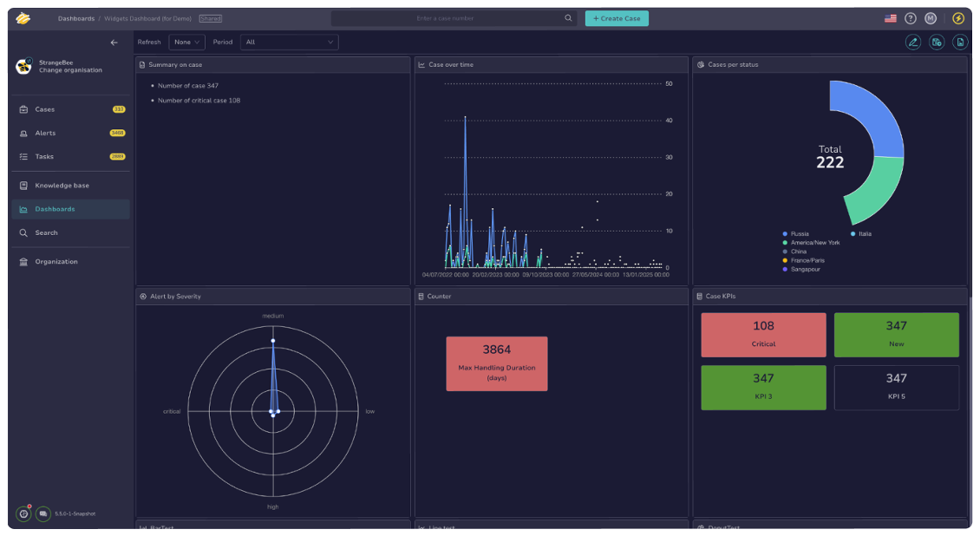Toggle Russia legend entry in Cases per status
980x536 pixels.
795,233
